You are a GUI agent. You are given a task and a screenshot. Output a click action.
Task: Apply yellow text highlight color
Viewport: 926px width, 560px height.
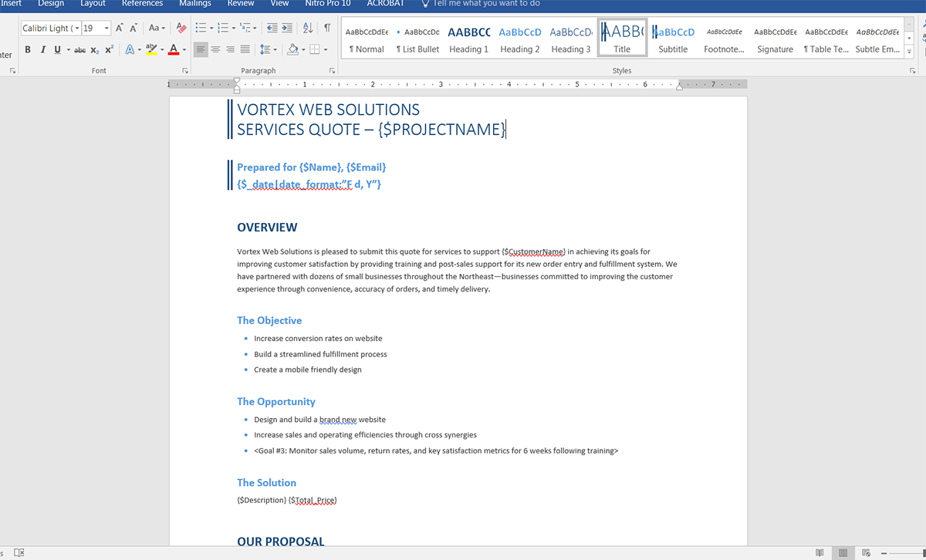coord(151,50)
